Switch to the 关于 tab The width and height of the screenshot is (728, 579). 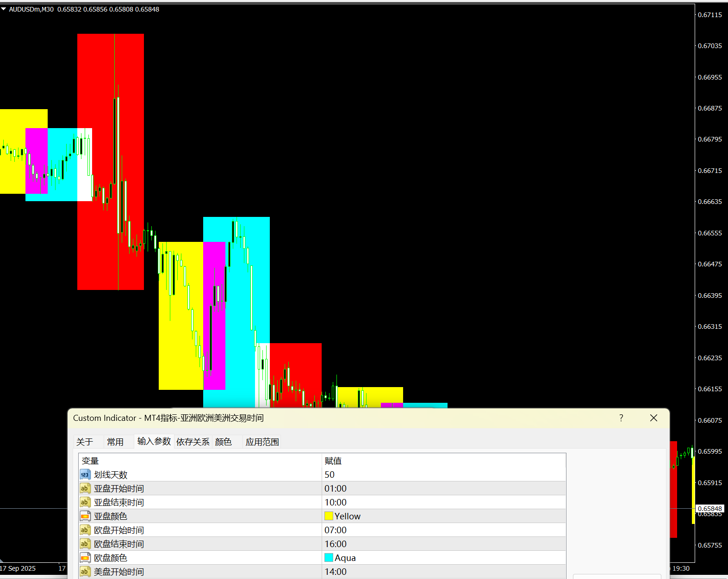[85, 442]
